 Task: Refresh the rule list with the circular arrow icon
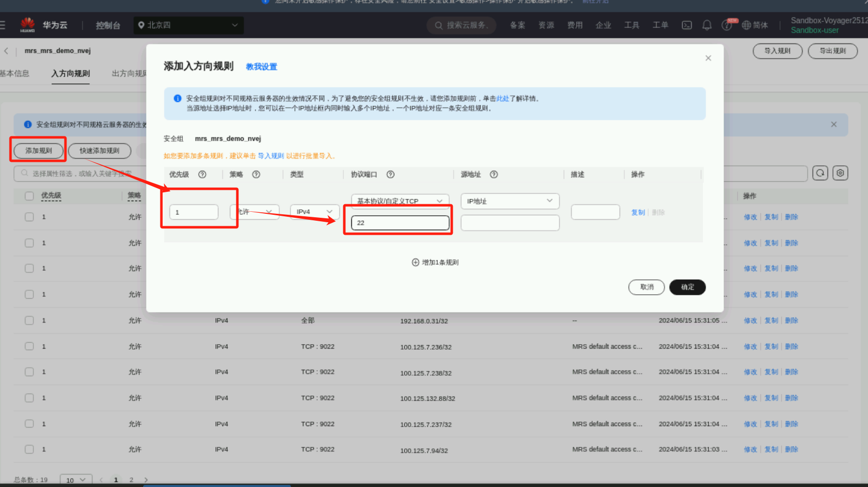[x=820, y=173]
